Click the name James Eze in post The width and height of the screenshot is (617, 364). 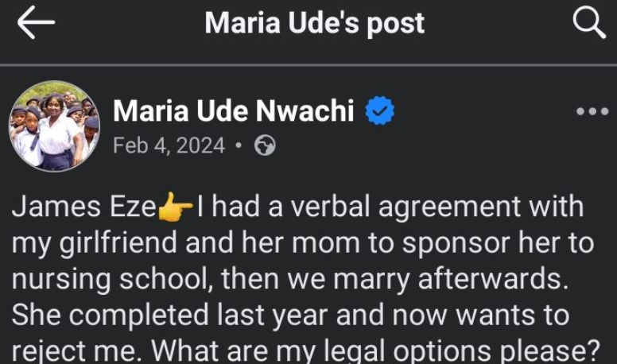point(83,207)
